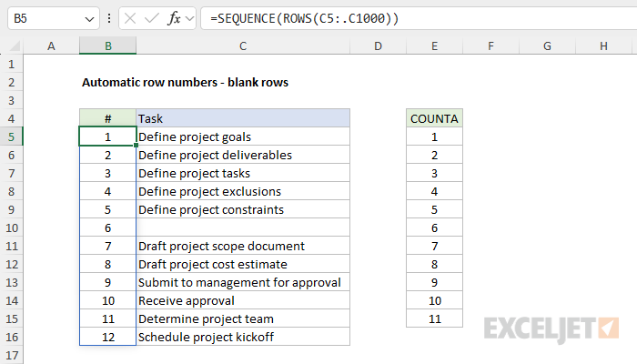Select row 5 header
Viewport: 637px width, 364px height.
click(11, 136)
